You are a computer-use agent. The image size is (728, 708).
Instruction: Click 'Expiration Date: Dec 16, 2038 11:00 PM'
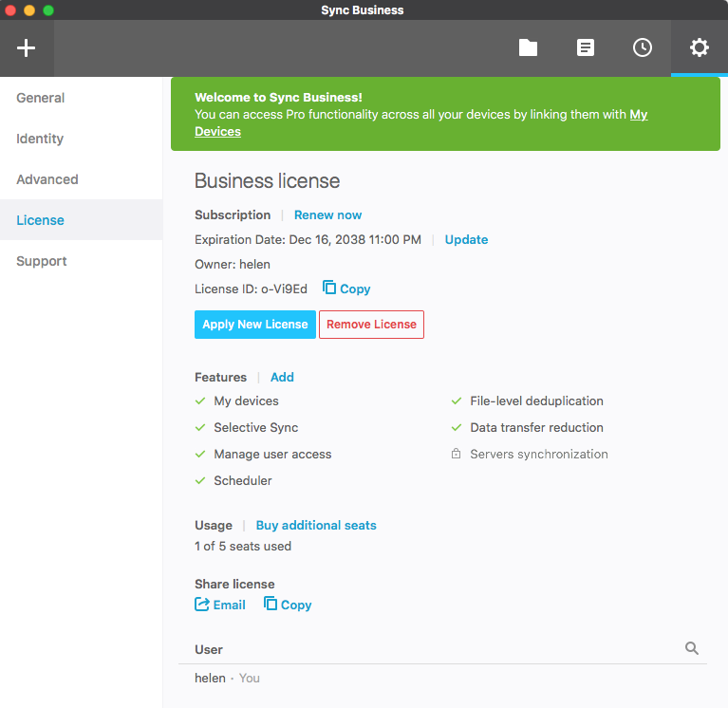click(x=308, y=239)
